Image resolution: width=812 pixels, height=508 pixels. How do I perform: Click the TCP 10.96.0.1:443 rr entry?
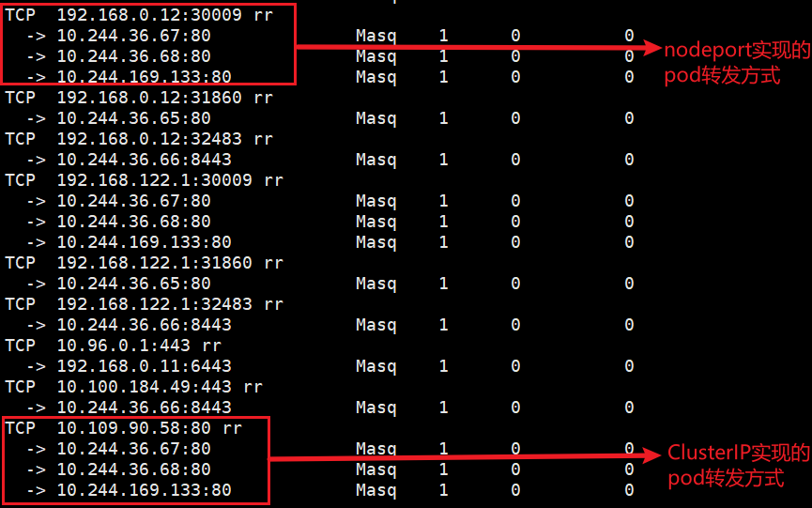[x=113, y=346]
